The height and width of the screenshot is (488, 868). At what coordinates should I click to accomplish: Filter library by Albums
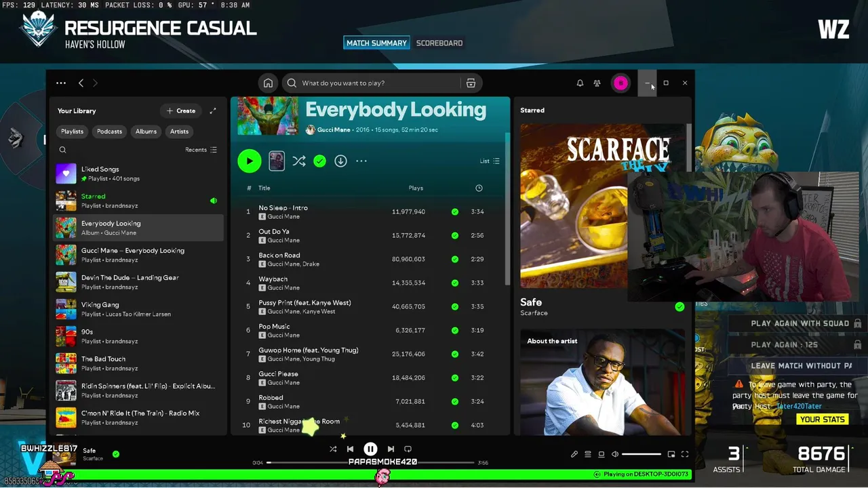point(146,131)
